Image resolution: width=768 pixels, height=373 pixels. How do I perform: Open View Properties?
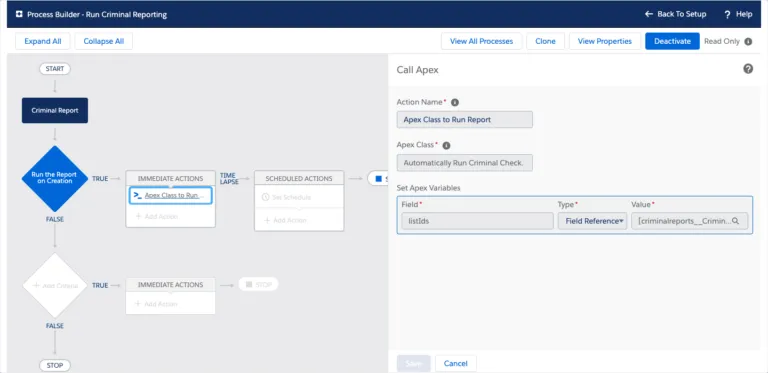click(605, 42)
